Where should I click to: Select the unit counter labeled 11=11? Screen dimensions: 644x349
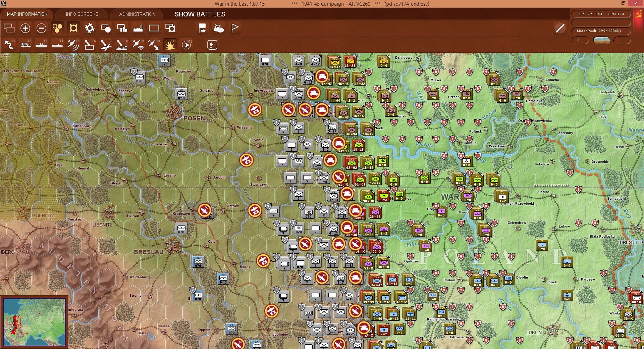coord(410,314)
